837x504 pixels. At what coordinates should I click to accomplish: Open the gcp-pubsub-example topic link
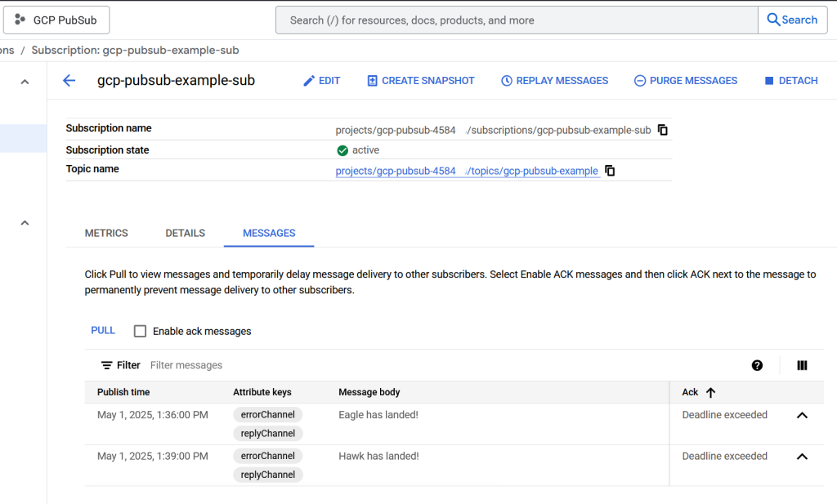[467, 171]
